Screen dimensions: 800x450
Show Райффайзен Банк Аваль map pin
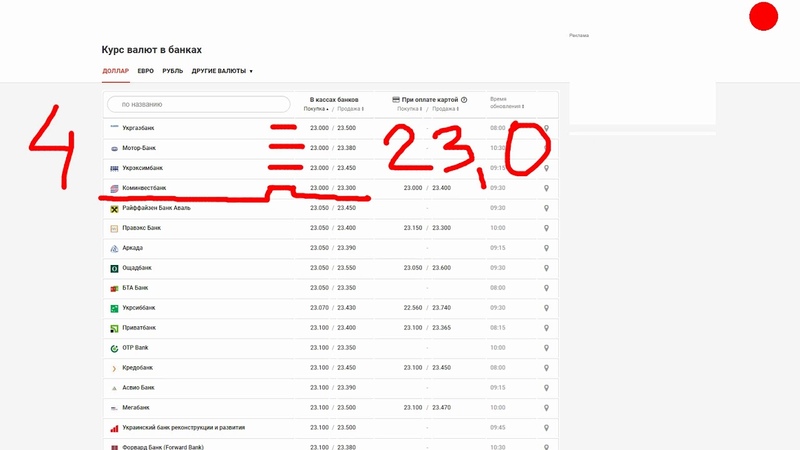tap(546, 208)
